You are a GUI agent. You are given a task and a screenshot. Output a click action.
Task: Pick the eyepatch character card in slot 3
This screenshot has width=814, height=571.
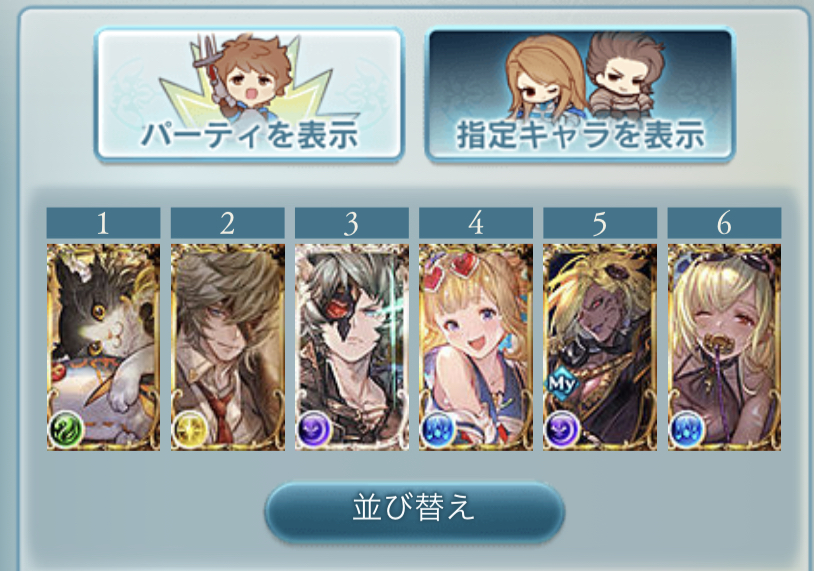(351, 347)
